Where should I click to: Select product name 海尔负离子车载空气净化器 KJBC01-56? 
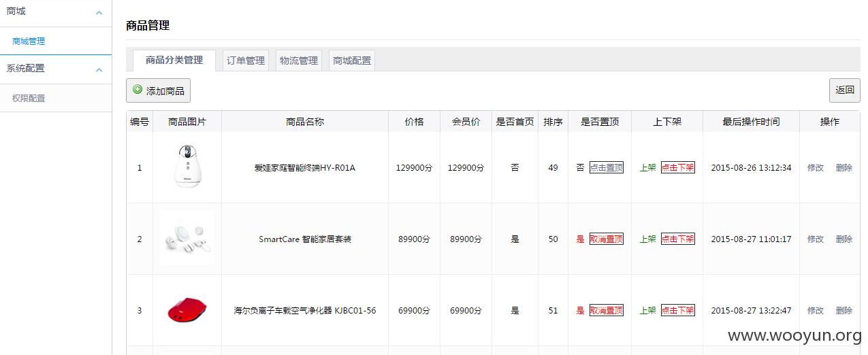click(305, 310)
